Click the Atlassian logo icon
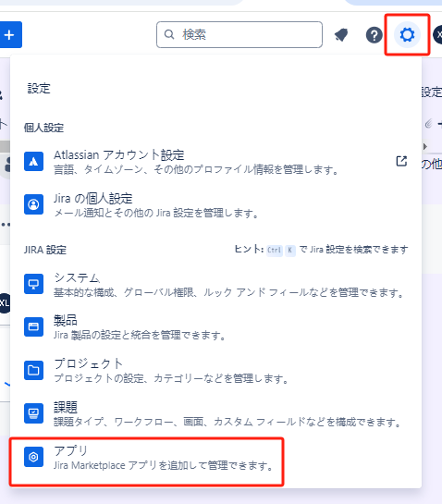Screen dimensions: 442x504 coord(34,162)
